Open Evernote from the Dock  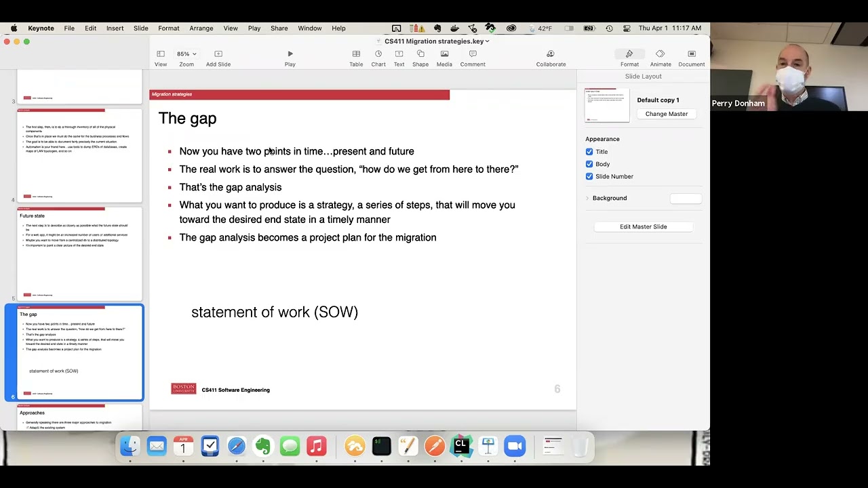click(263, 446)
